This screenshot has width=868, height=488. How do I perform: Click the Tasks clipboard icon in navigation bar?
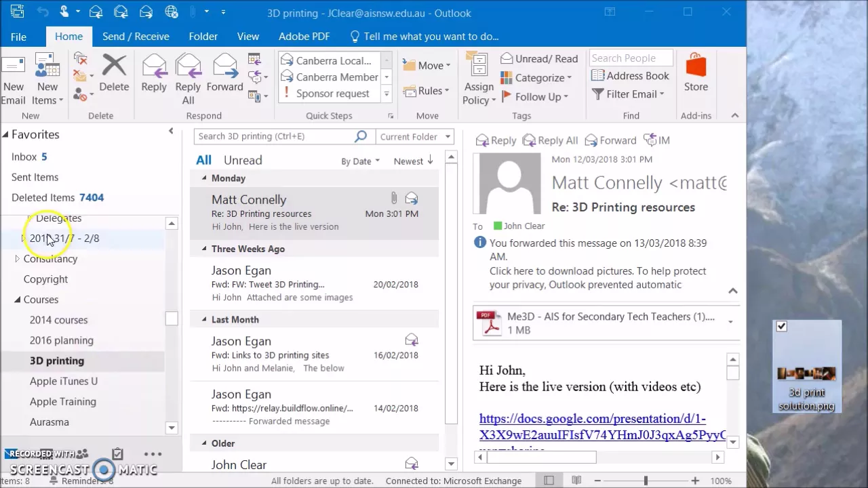pos(117,453)
